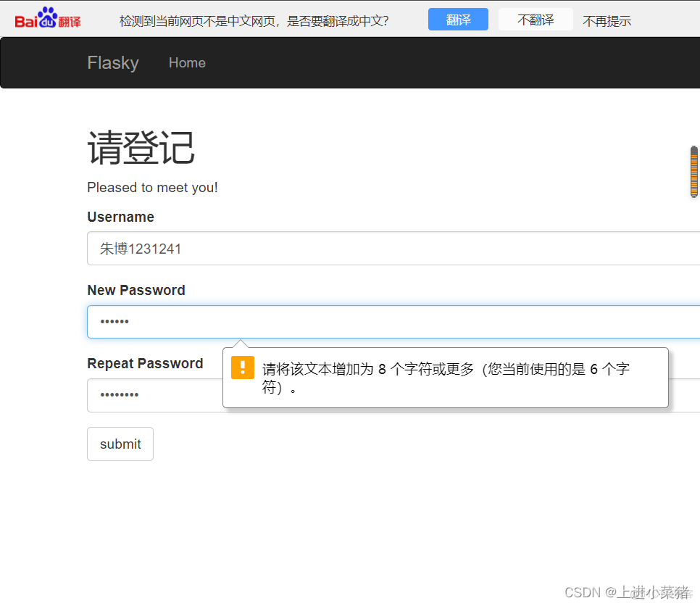The width and height of the screenshot is (700, 606).
Task: Click the 'Pleased to meet you!' text
Action: click(152, 187)
